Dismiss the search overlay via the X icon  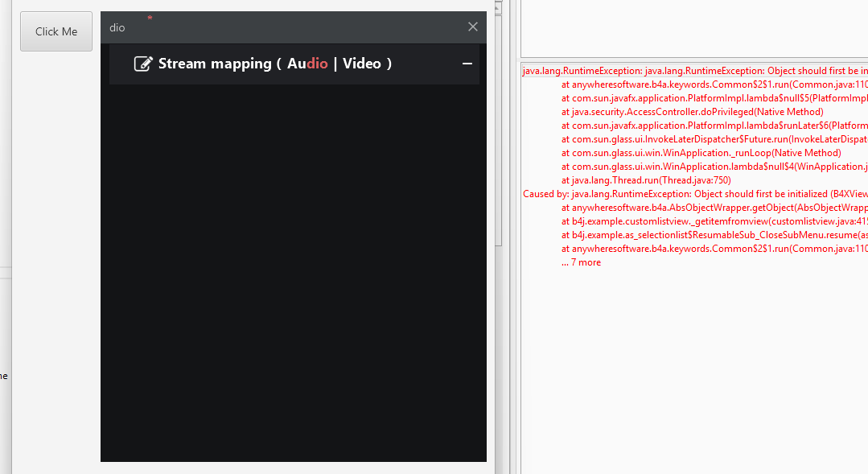coord(472,27)
